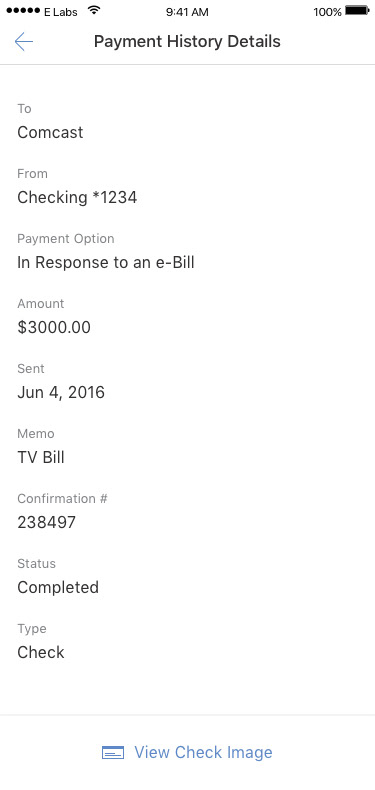
Task: Tap the $3000.00 amount
Action: [x=54, y=327]
